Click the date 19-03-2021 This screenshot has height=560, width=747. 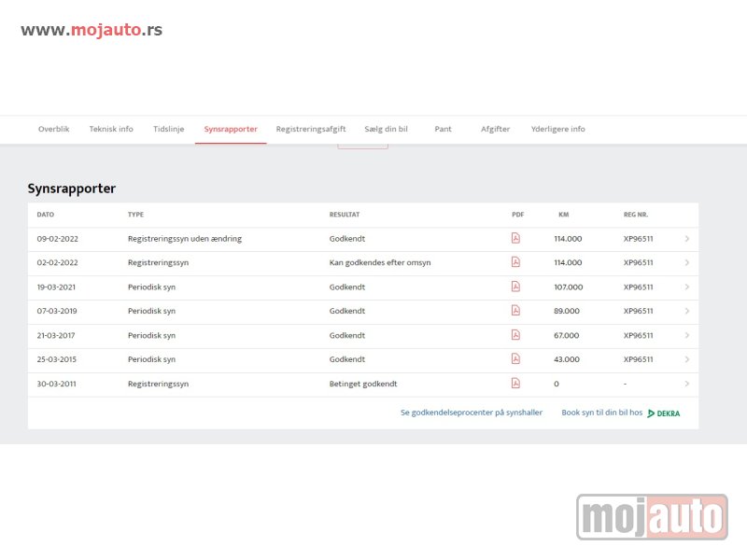[x=56, y=287]
